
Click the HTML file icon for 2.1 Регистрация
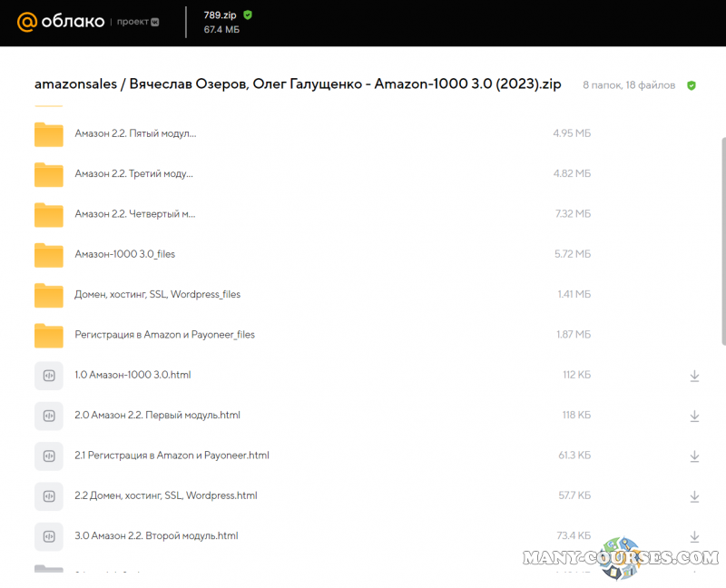coord(49,456)
